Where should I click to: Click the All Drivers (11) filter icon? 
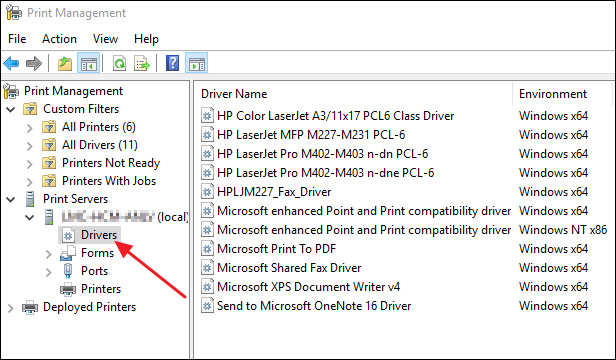point(49,145)
